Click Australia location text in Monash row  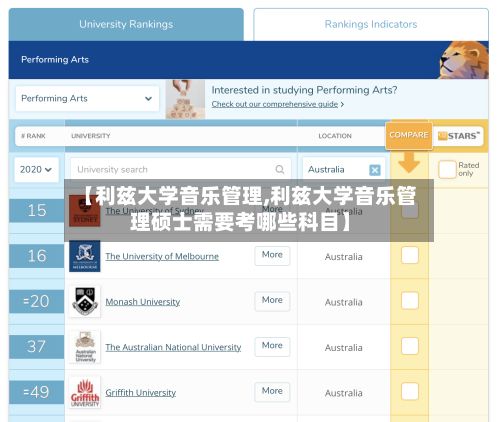(344, 302)
